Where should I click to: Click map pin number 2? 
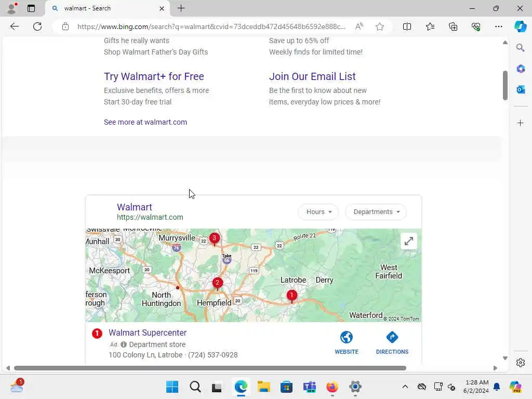click(218, 283)
